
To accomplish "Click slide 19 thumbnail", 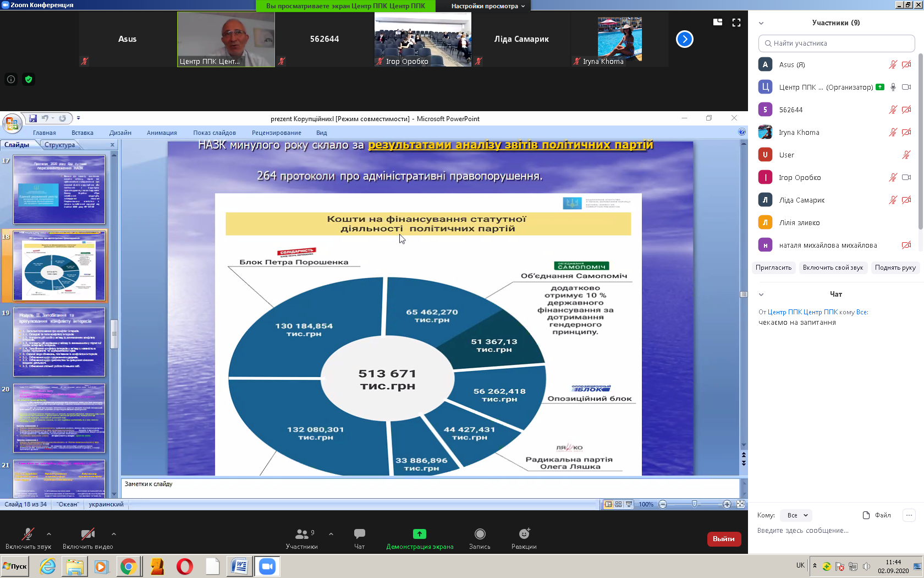I will pyautogui.click(x=59, y=342).
